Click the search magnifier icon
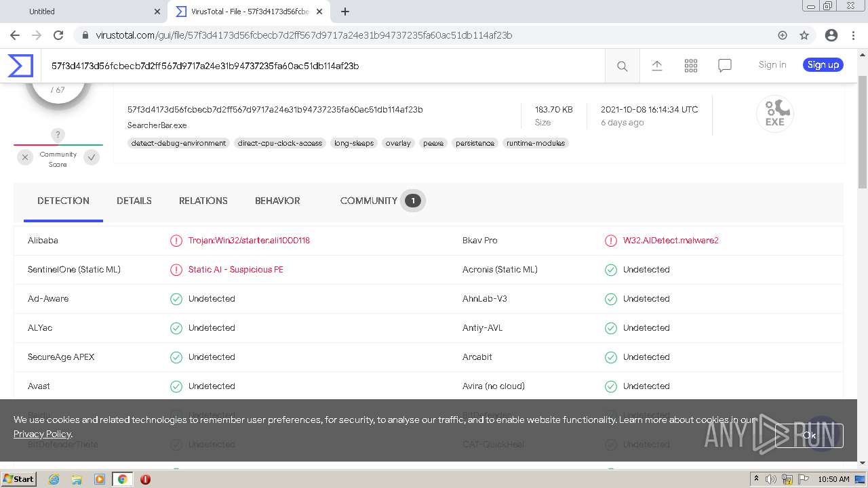This screenshot has height=488, width=868. (x=622, y=66)
